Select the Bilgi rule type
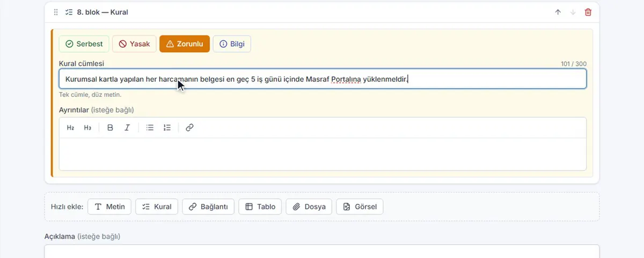 tap(232, 44)
